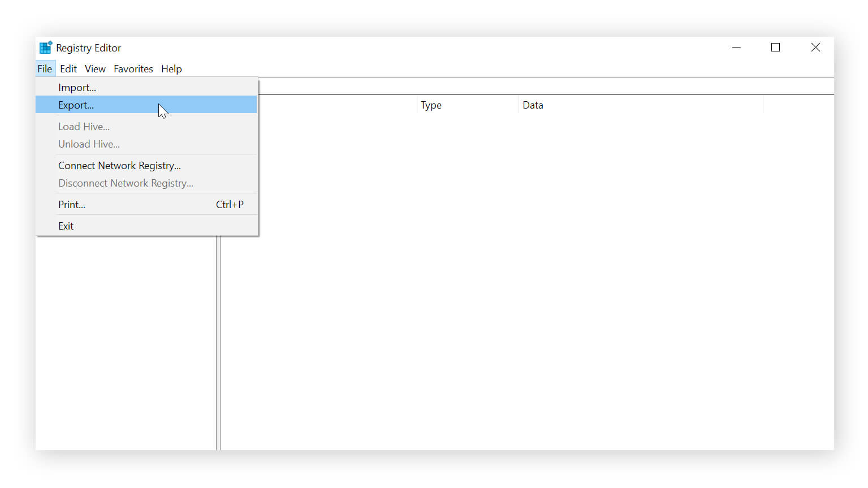Click the Type column header

coord(468,105)
